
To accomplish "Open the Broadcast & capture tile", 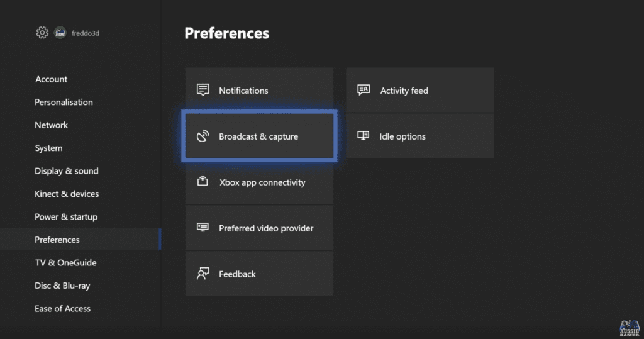I will (259, 136).
